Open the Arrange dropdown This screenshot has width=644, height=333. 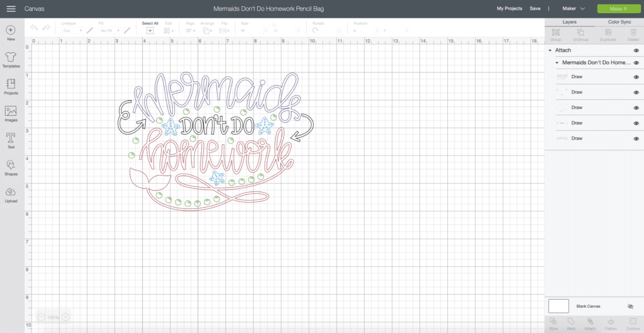207,30
